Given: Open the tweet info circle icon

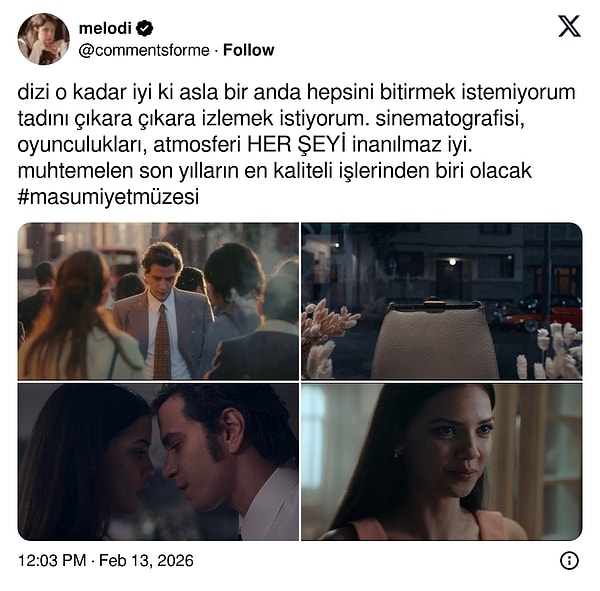Looking at the screenshot, I should click(x=569, y=561).
